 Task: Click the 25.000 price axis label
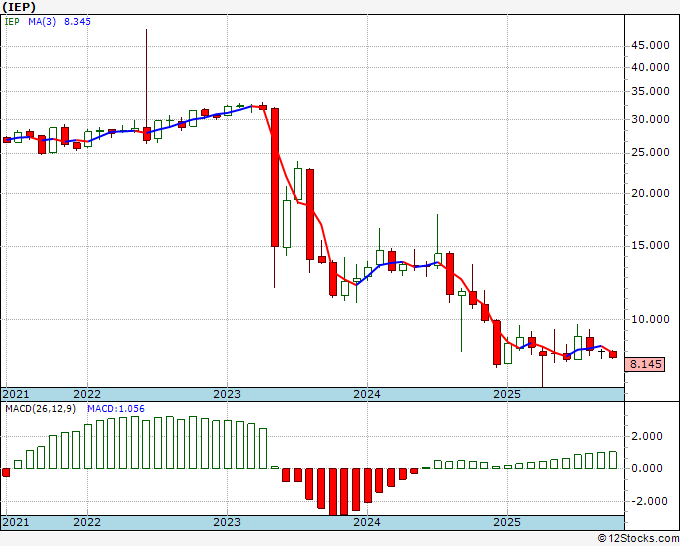650,152
